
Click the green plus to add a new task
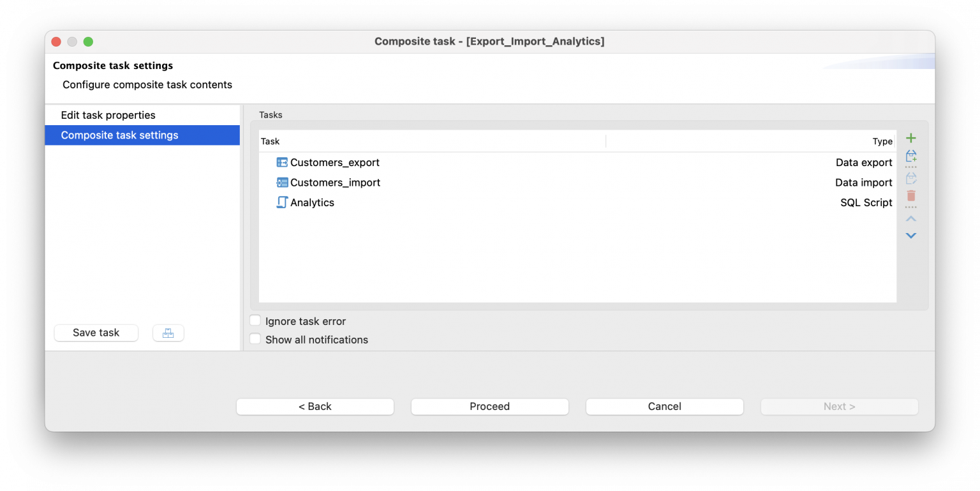point(910,137)
